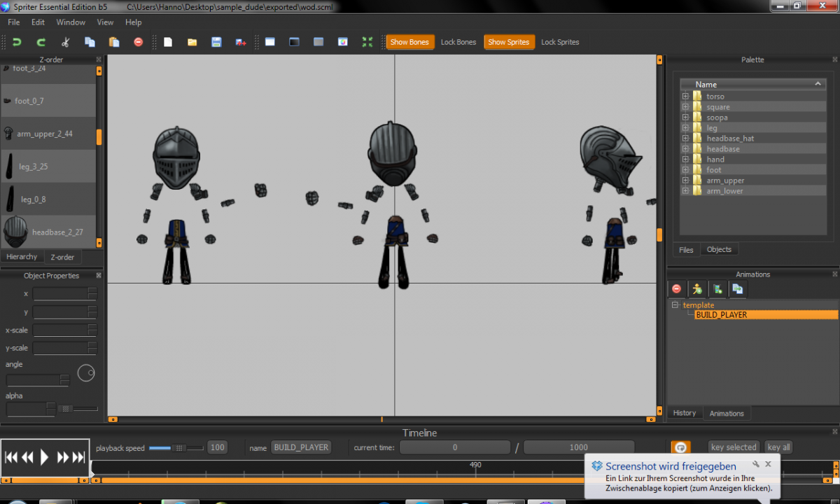Image resolution: width=840 pixels, height=504 pixels.
Task: Collapse the template entity tree node
Action: click(675, 305)
